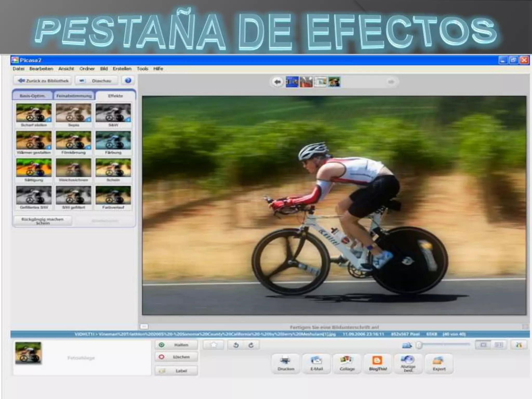Viewport: 532px width, 399px height.
Task: Toggle caption visibility button below the photo
Action: click(x=144, y=326)
